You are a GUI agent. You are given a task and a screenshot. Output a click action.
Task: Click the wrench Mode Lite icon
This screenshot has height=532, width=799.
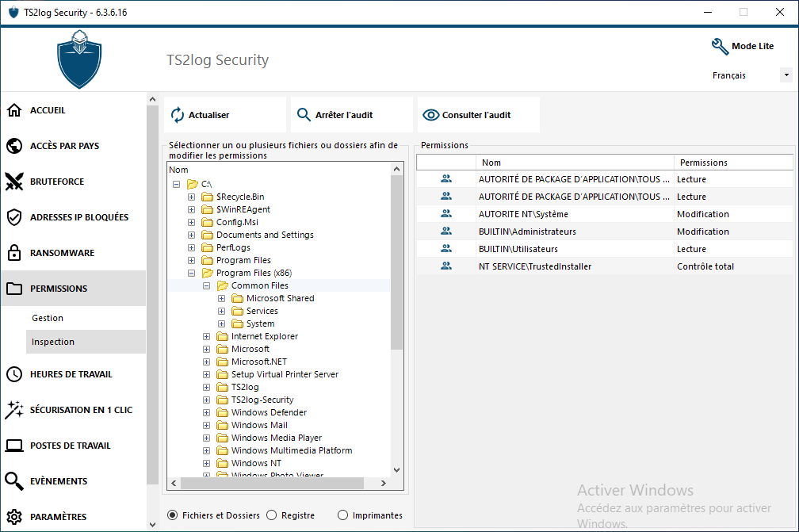pos(720,46)
